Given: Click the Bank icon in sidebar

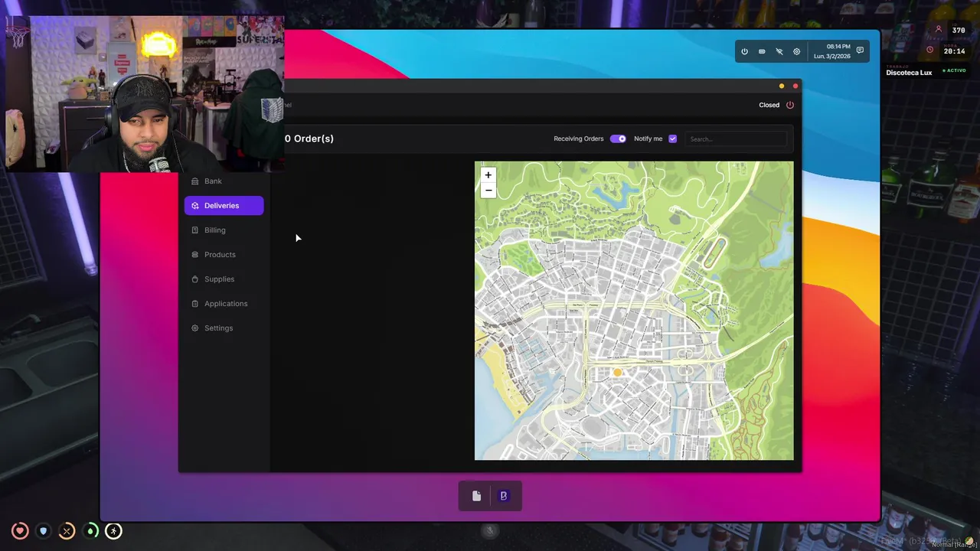Looking at the screenshot, I should (x=195, y=181).
